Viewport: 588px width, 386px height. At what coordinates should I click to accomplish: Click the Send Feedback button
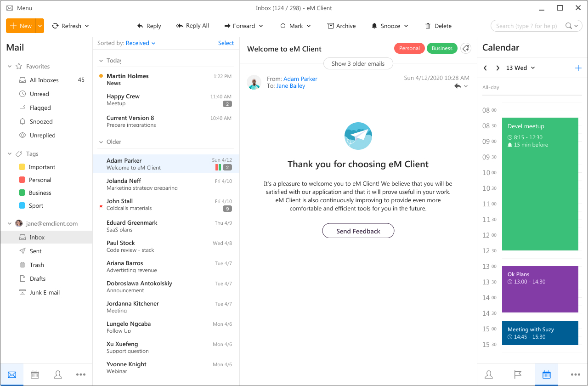click(358, 231)
